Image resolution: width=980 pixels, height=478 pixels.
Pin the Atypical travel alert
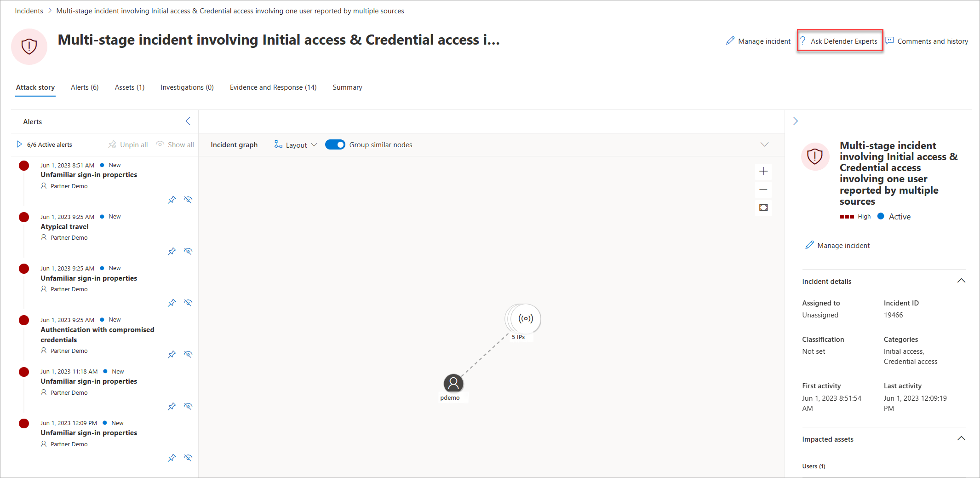point(172,251)
